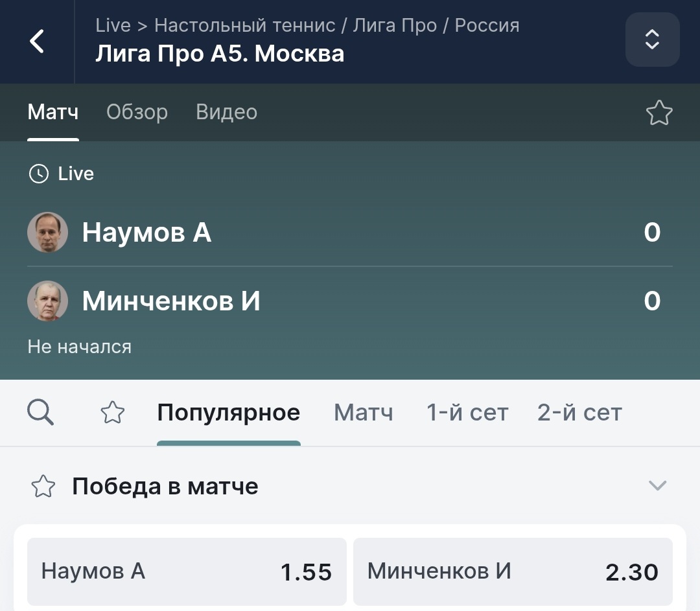Click the market search magnifier icon
The height and width of the screenshot is (611, 700).
tap(40, 412)
